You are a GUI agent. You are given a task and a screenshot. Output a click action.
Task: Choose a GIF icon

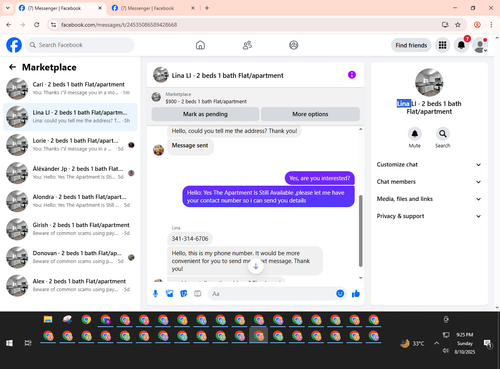tap(198, 294)
